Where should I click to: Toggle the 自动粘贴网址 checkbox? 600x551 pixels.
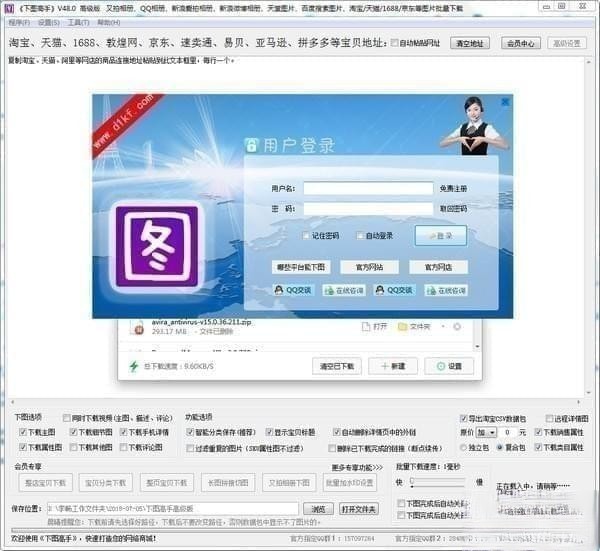click(x=394, y=43)
